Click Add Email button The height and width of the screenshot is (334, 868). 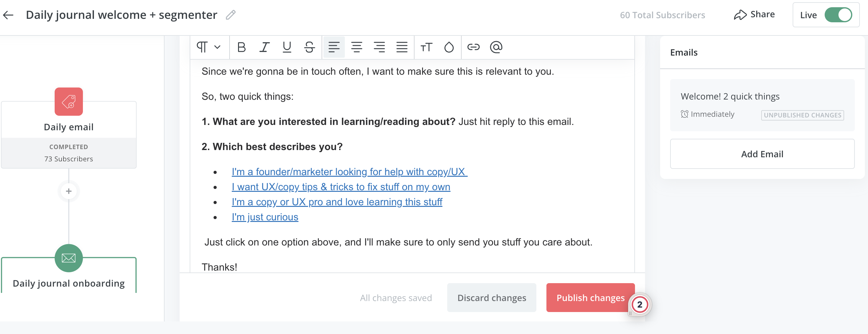coord(762,154)
